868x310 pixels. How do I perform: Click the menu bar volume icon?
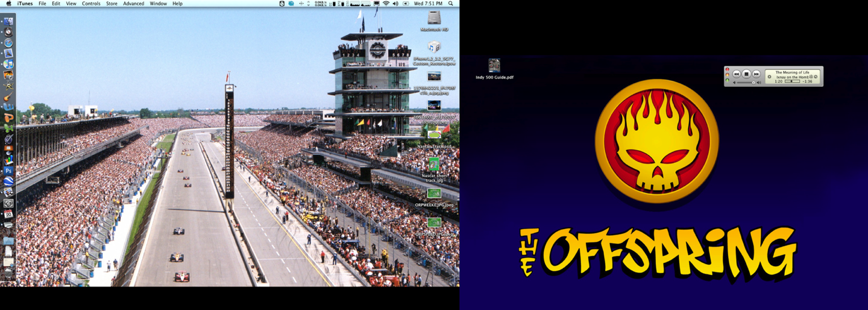[395, 4]
